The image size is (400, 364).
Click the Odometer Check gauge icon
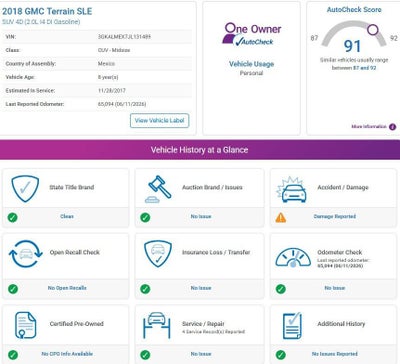(293, 258)
